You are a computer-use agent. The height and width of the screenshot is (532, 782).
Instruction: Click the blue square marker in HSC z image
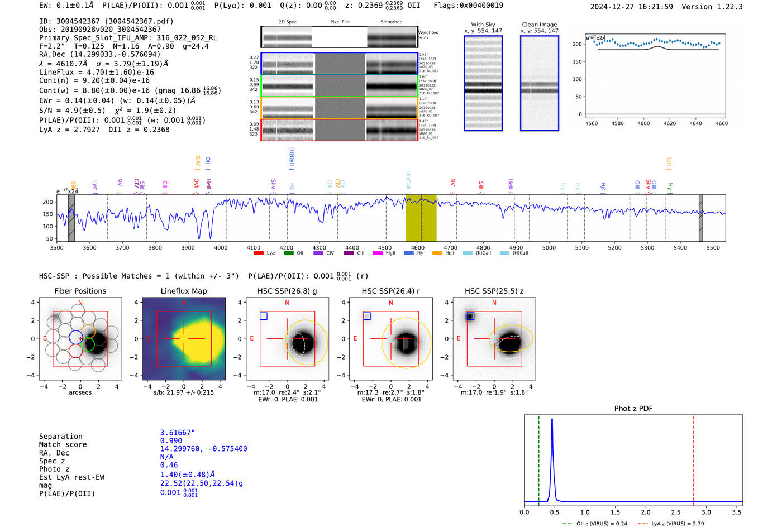[x=470, y=316]
